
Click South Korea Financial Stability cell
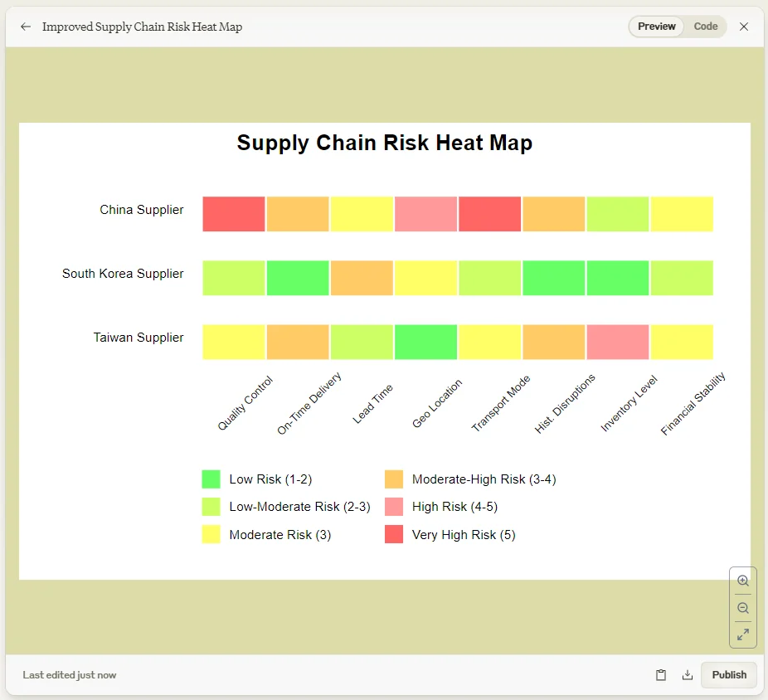[683, 278]
